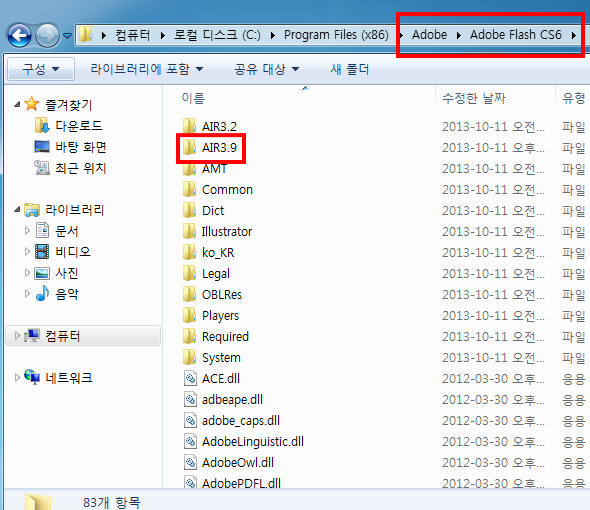The height and width of the screenshot is (510, 590).
Task: Click the 라이브러리 folder icon
Action: 32,210
